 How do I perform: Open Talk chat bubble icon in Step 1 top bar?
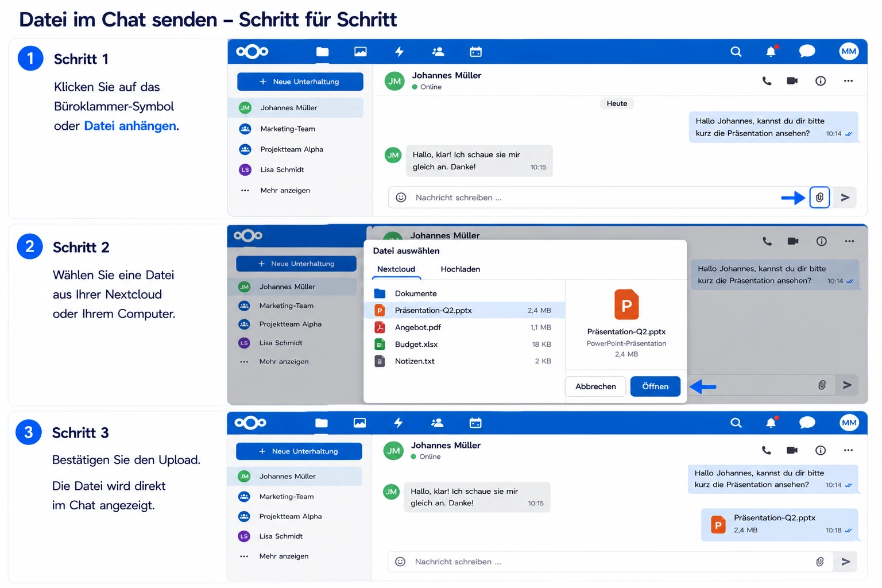pyautogui.click(x=807, y=52)
